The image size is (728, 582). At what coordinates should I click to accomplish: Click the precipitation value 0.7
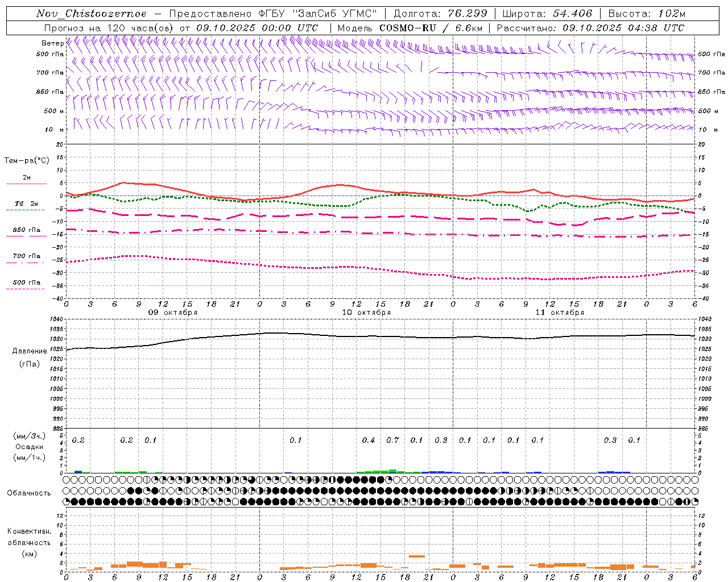392,440
